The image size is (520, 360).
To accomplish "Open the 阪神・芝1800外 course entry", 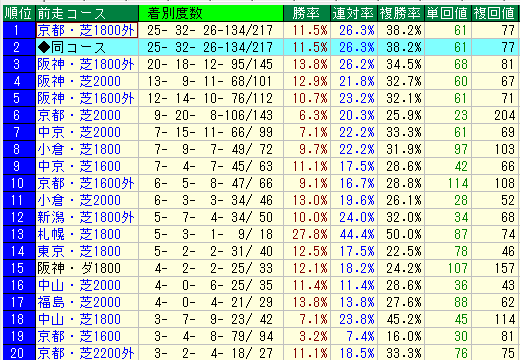I will tap(86, 64).
